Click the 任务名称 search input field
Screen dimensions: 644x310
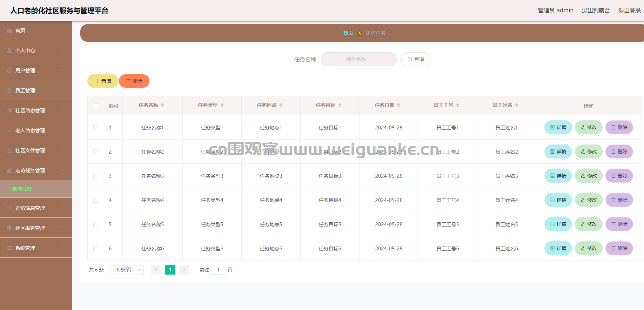(x=358, y=59)
